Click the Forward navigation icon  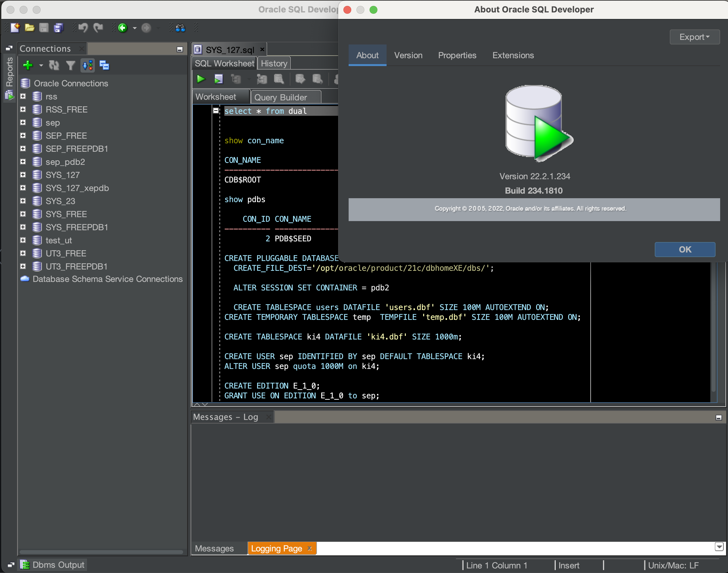point(146,28)
